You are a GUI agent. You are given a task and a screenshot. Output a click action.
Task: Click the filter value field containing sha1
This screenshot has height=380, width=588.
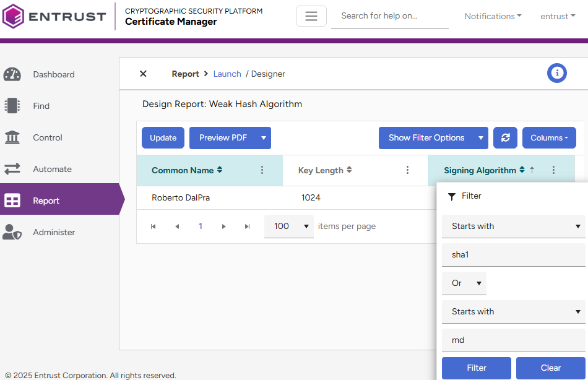(512, 254)
